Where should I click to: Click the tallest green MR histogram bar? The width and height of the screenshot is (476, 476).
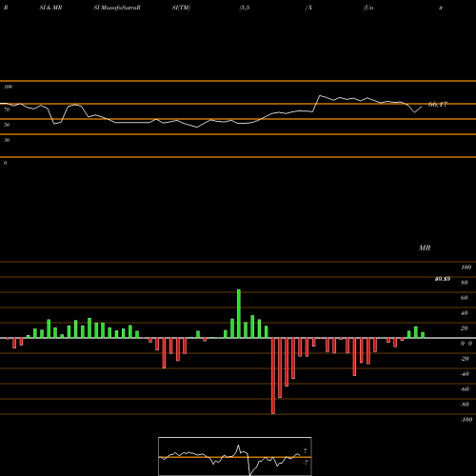(239, 313)
